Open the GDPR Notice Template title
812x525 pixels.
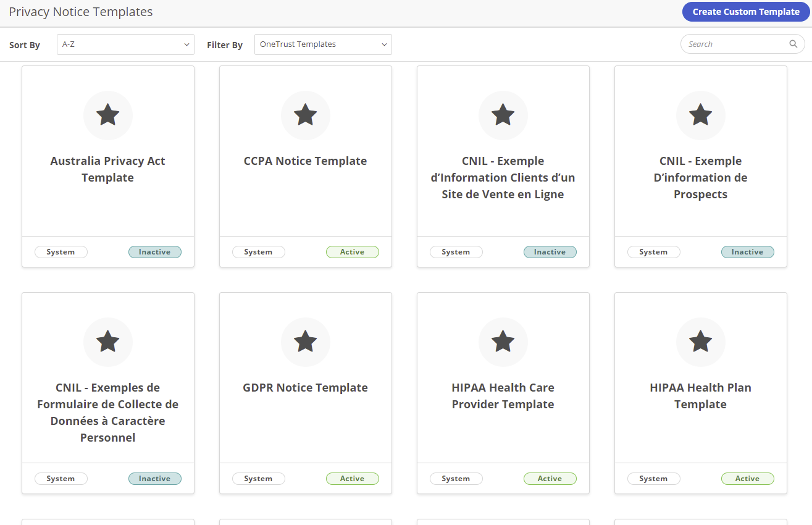click(x=306, y=388)
